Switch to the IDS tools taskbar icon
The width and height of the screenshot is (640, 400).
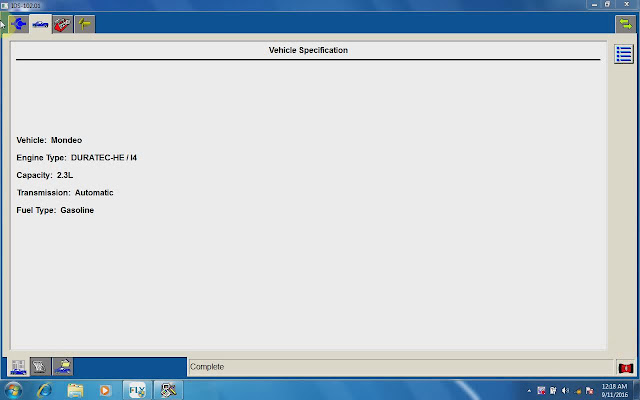click(x=168, y=390)
